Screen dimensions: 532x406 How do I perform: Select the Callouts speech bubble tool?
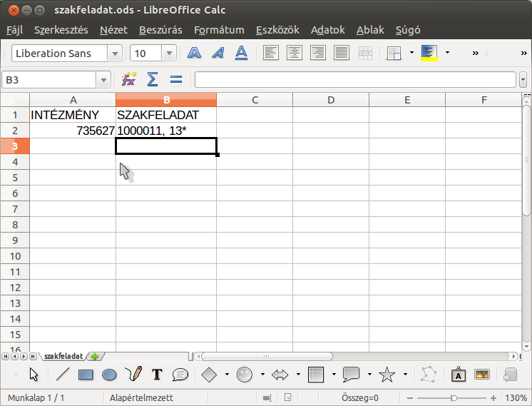pyautogui.click(x=180, y=375)
